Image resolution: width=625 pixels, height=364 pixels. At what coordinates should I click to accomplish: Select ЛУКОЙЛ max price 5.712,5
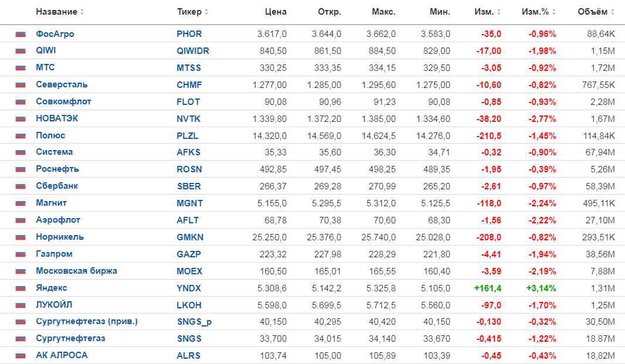381,305
